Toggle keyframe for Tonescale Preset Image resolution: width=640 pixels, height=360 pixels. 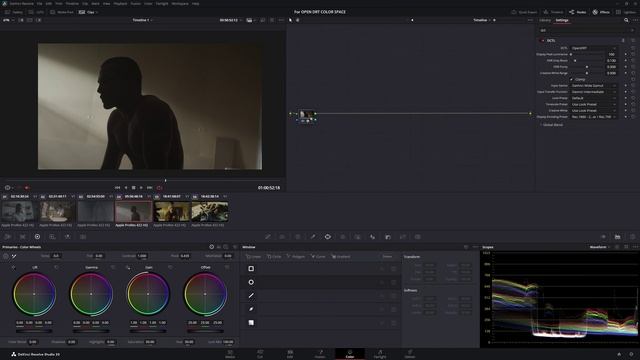[625, 104]
